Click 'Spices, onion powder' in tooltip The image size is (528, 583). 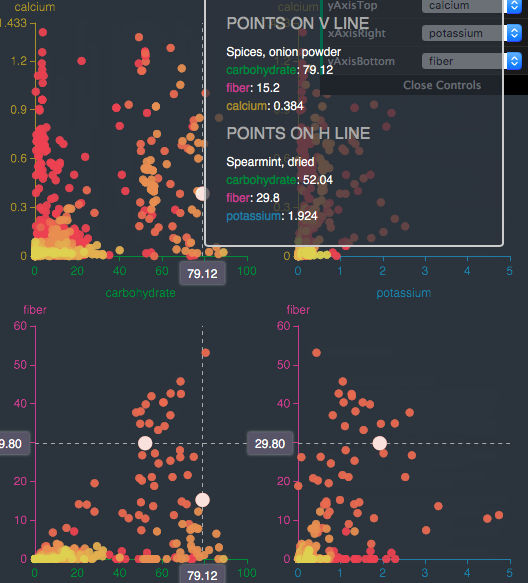click(x=284, y=52)
